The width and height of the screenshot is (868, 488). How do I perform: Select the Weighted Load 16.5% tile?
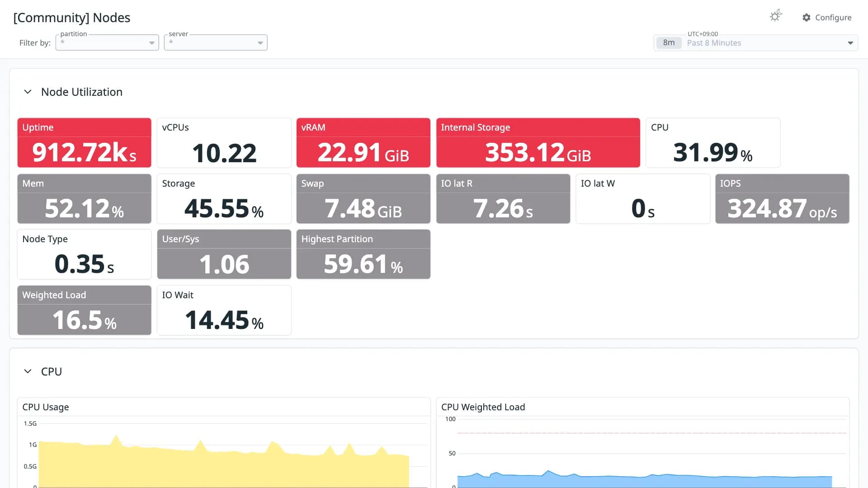(84, 310)
